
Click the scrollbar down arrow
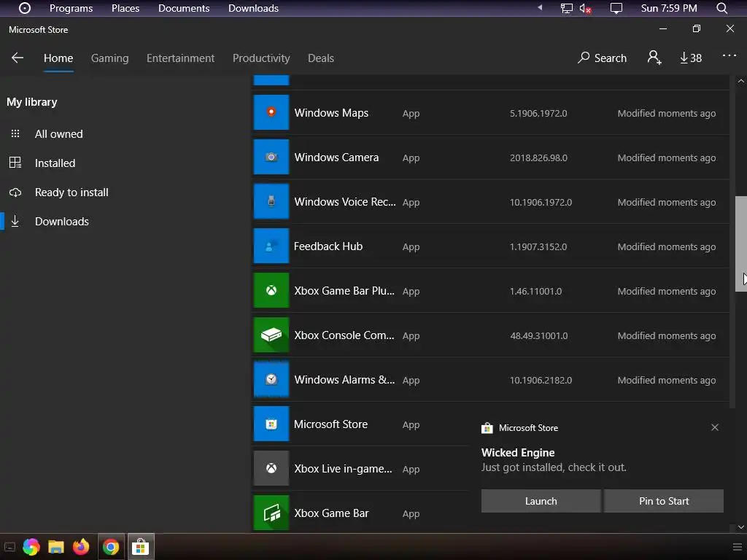coord(741,527)
